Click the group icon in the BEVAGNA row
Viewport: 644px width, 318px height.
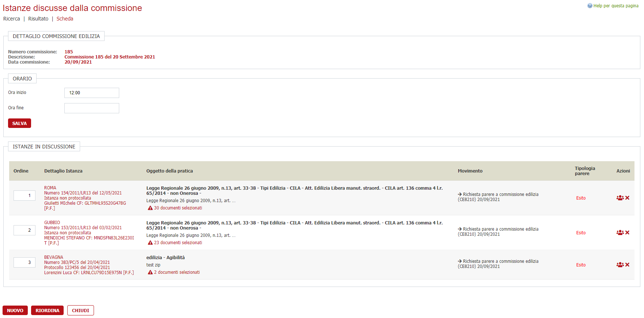point(620,265)
